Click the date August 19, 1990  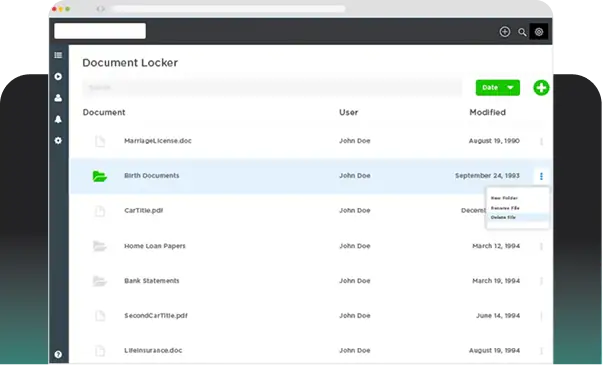point(494,141)
